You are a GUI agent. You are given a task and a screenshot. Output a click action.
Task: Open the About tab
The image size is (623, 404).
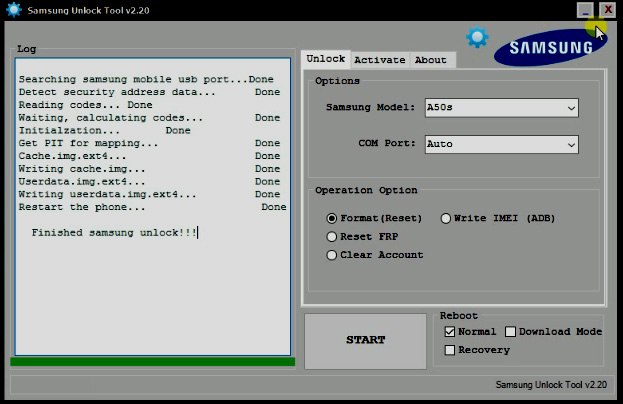pyautogui.click(x=431, y=60)
